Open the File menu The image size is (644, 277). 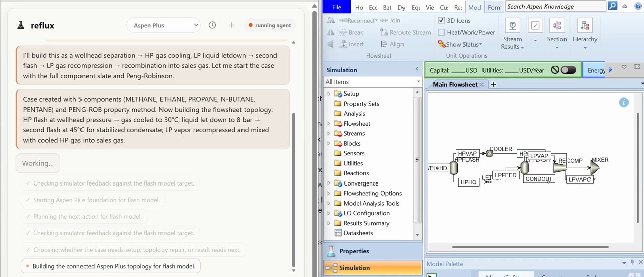[337, 7]
